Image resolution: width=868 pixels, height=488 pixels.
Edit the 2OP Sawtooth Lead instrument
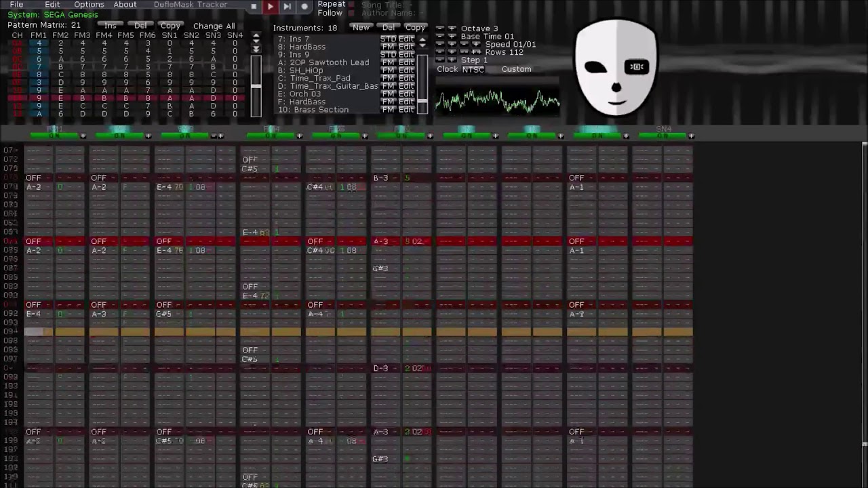407,62
